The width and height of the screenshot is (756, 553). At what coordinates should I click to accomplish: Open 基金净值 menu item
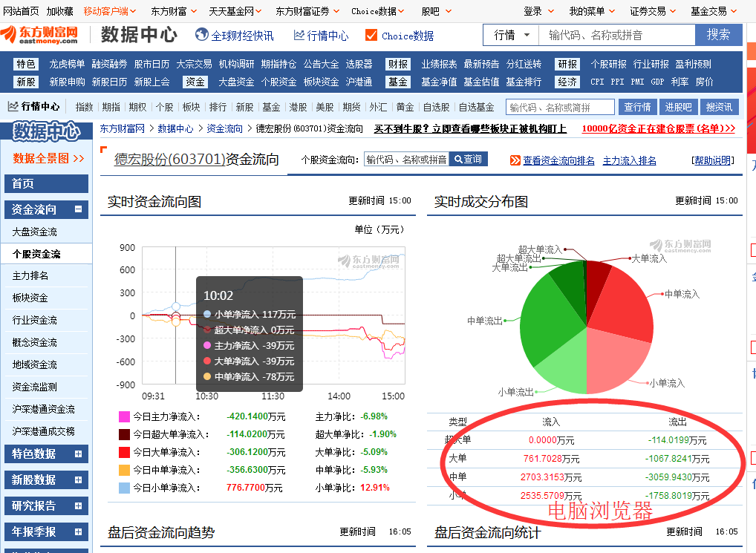(x=439, y=82)
